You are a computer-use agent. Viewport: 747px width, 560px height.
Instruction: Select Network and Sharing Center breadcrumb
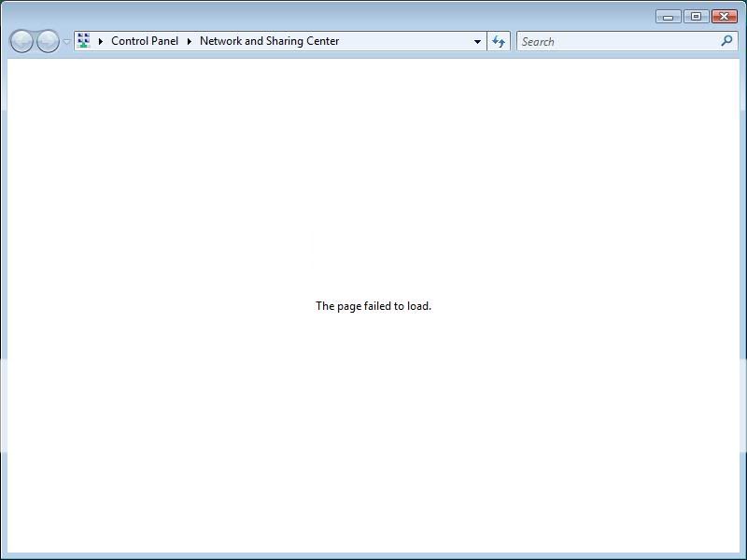(269, 41)
